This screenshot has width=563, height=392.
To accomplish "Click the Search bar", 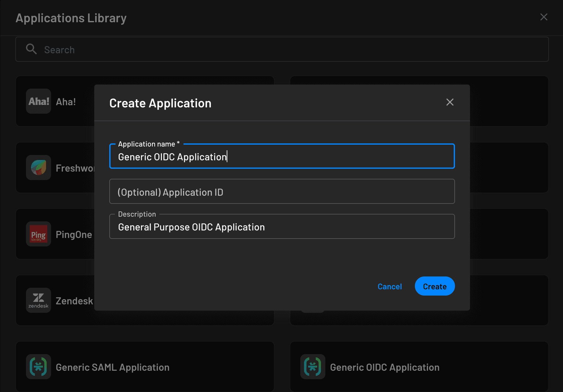I will 219,49.
